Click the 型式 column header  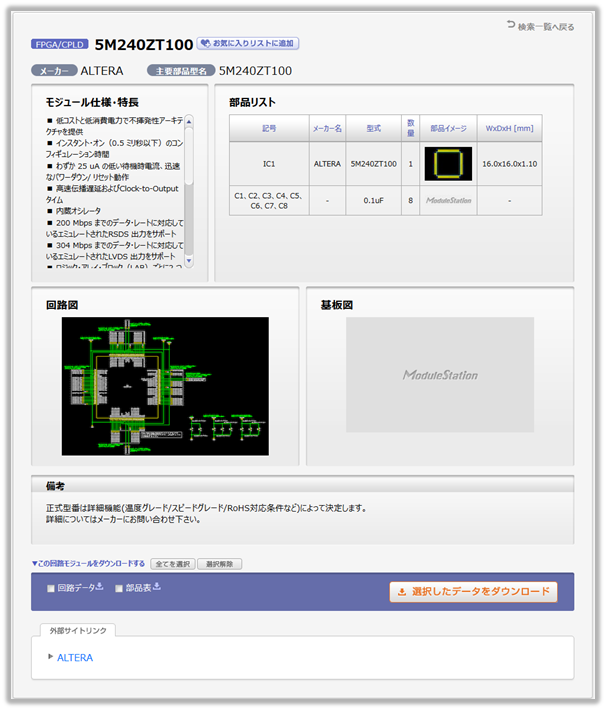373,128
